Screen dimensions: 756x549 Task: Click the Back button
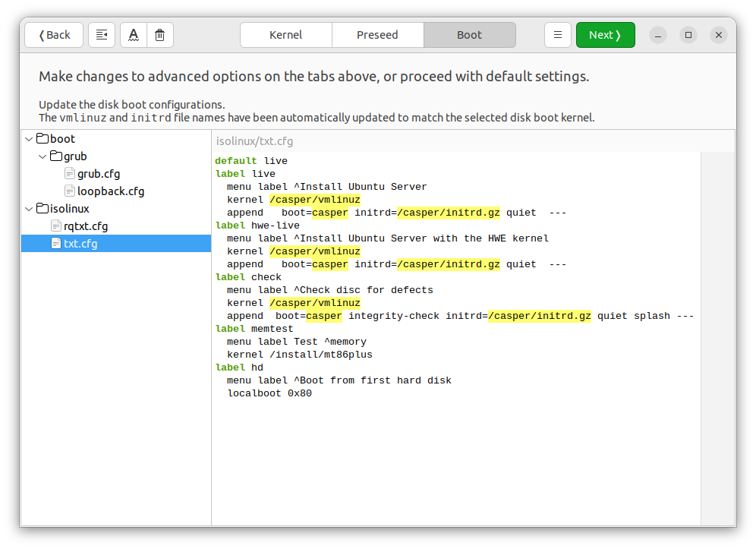pyautogui.click(x=53, y=34)
